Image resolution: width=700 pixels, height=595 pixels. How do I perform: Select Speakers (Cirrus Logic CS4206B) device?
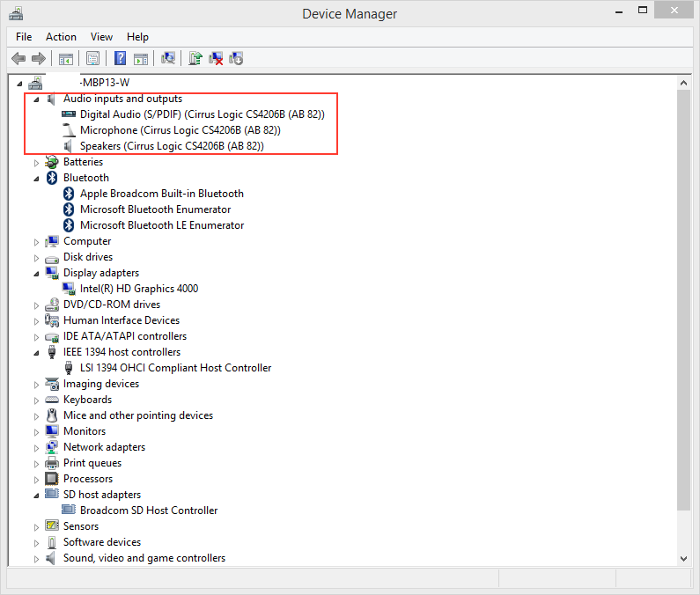click(172, 146)
